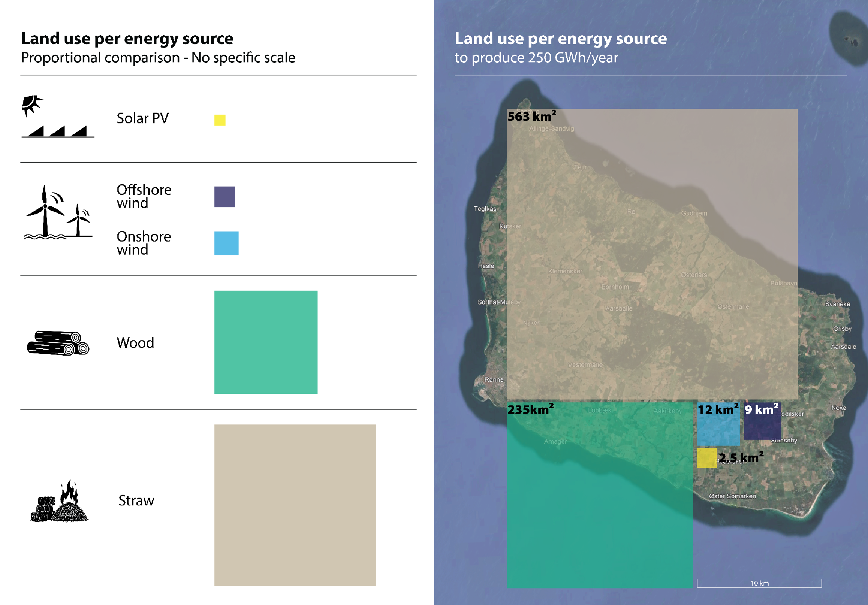Click the 'Bølshavn' place name
This screenshot has width=868, height=605.
click(x=784, y=284)
